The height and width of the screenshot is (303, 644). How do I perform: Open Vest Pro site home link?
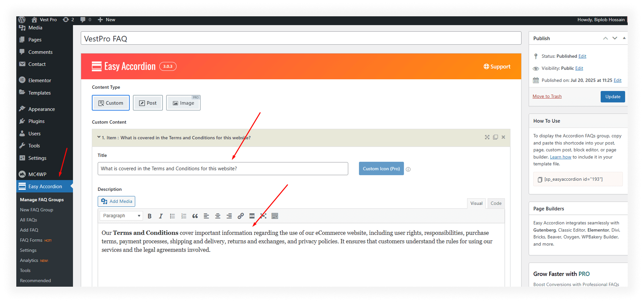click(44, 20)
